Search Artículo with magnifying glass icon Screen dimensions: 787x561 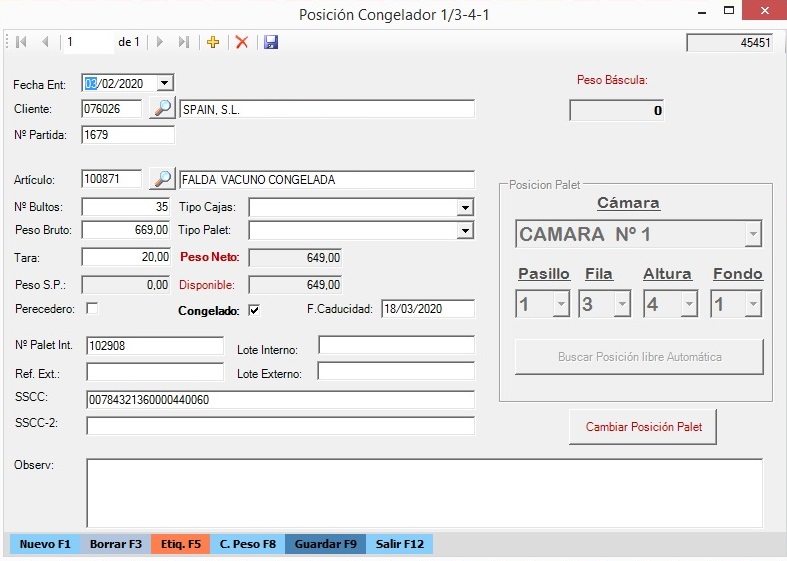pyautogui.click(x=161, y=179)
